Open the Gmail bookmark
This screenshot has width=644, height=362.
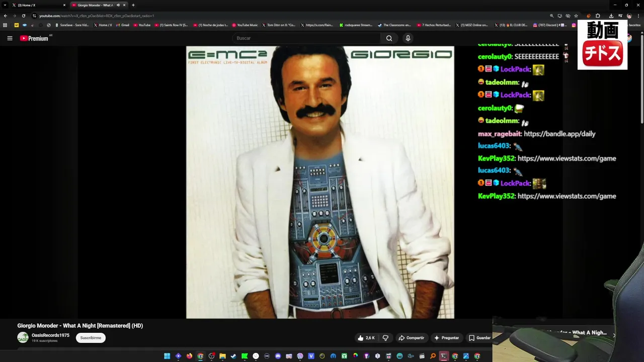(x=122, y=25)
